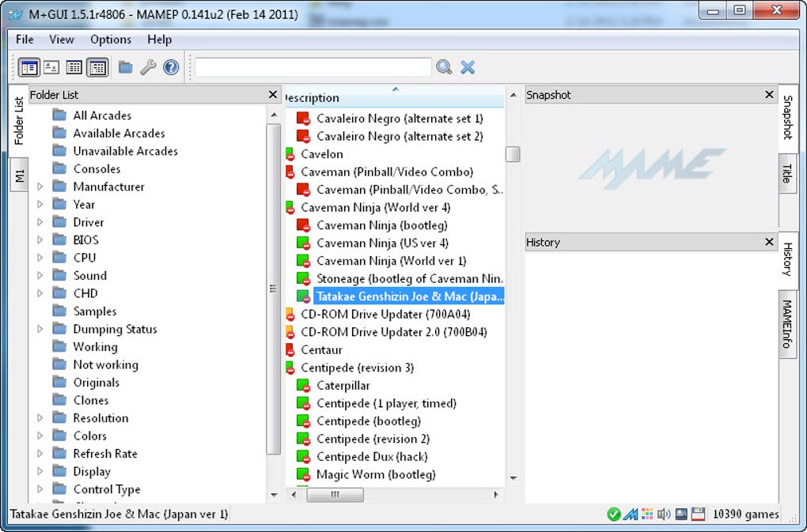The image size is (807, 532).
Task: Expand the Control Type folder
Action: coord(40,489)
